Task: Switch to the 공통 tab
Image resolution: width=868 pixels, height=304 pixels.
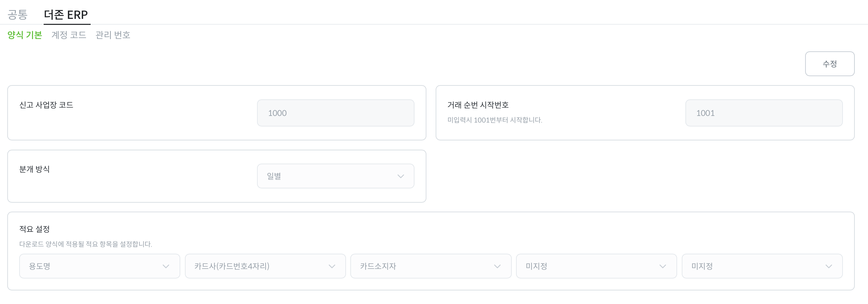Action: pyautogui.click(x=18, y=15)
